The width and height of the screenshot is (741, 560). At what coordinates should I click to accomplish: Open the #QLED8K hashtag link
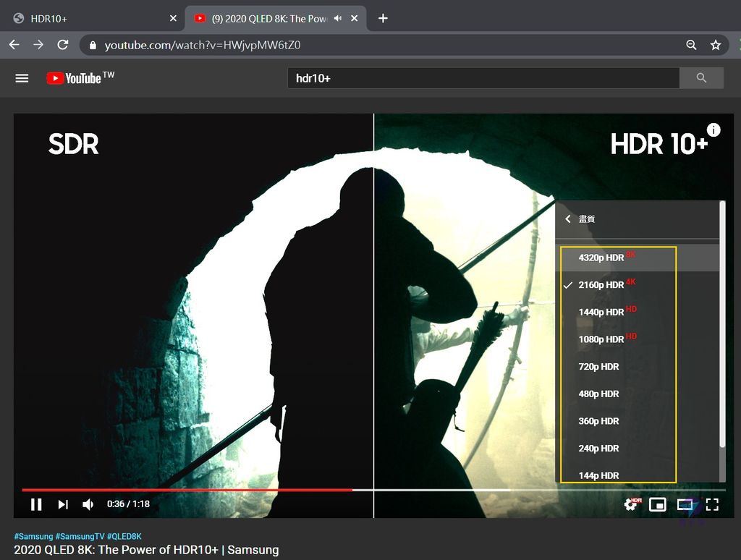(124, 536)
